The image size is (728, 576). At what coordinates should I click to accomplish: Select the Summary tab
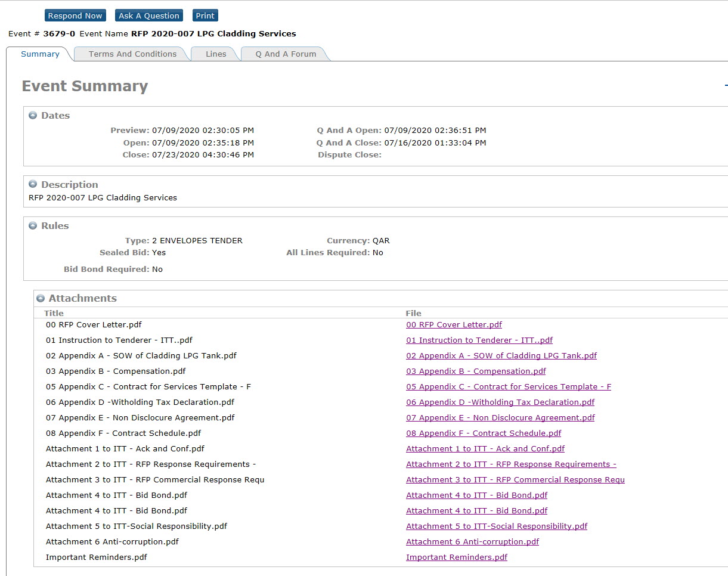pyautogui.click(x=40, y=54)
